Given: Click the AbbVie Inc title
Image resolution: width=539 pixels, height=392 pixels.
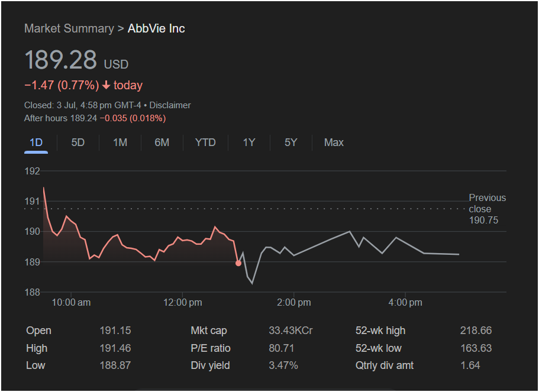Looking at the screenshot, I should (x=156, y=28).
